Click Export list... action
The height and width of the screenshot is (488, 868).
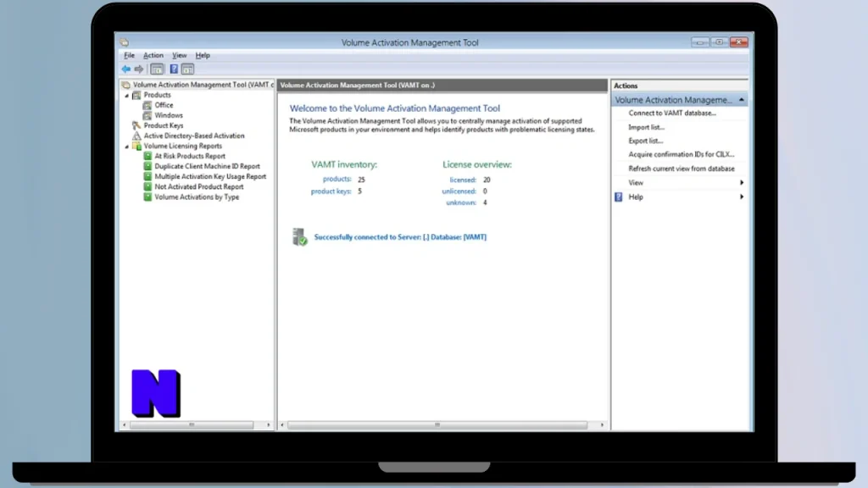(645, 141)
